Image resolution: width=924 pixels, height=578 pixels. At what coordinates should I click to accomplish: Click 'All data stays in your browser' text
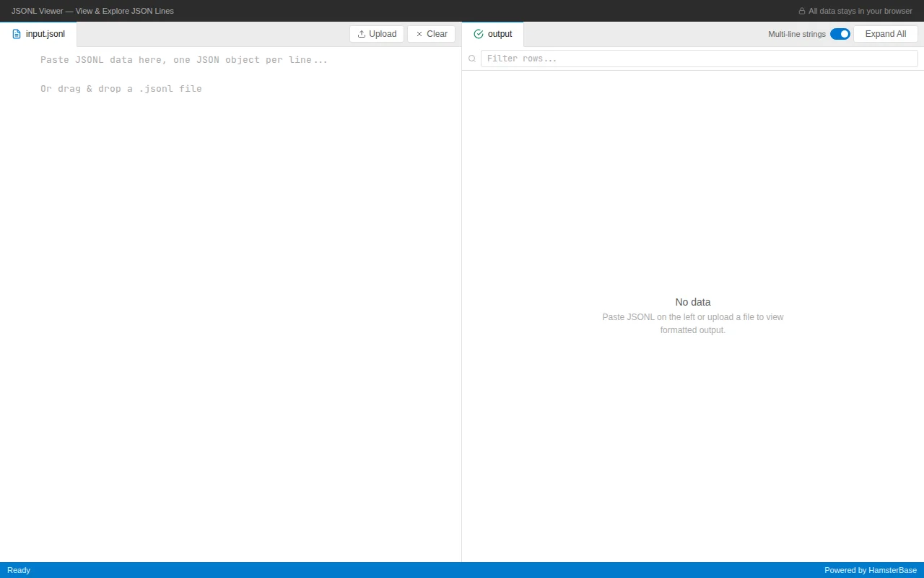click(x=860, y=11)
